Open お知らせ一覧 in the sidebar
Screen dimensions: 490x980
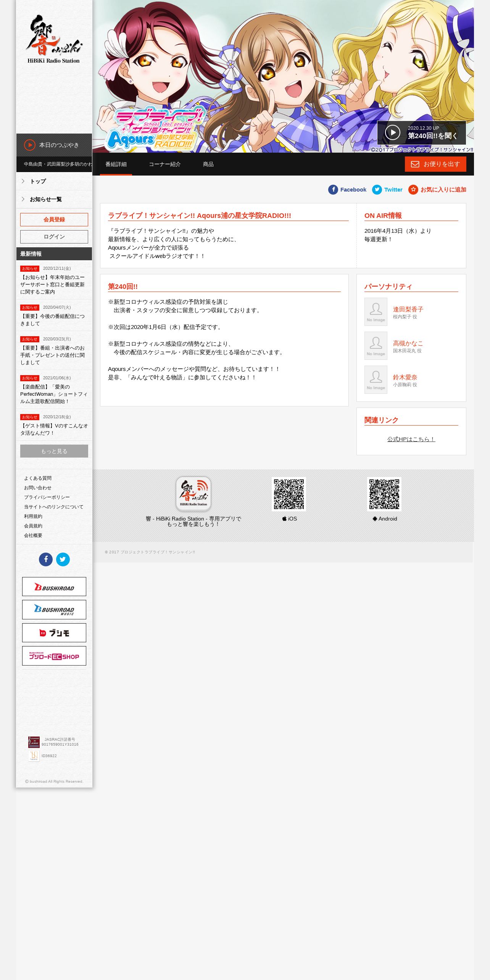point(54,199)
